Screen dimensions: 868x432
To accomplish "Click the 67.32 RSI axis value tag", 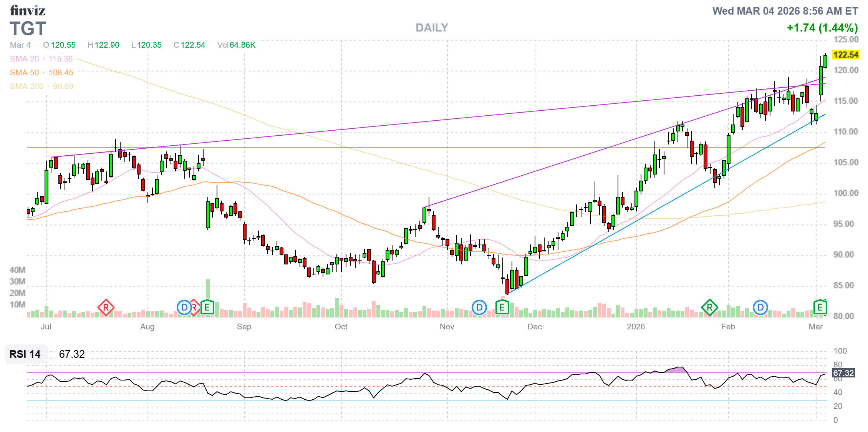I will 843,373.
